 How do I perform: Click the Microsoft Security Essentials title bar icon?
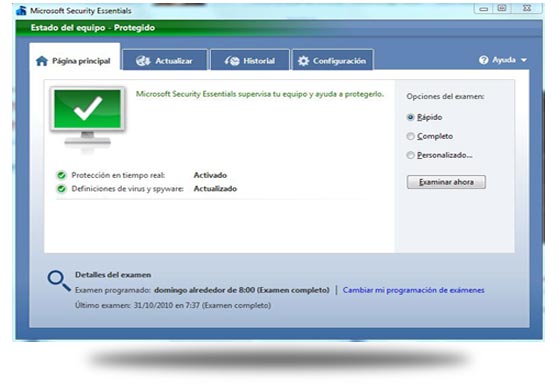point(21,11)
